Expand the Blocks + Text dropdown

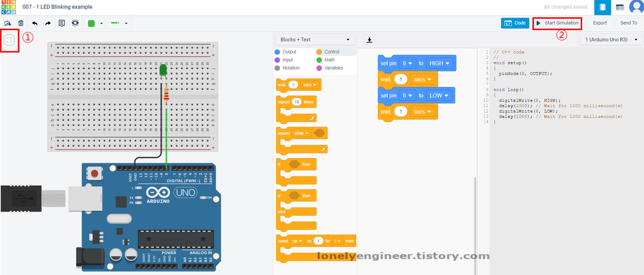click(315, 39)
